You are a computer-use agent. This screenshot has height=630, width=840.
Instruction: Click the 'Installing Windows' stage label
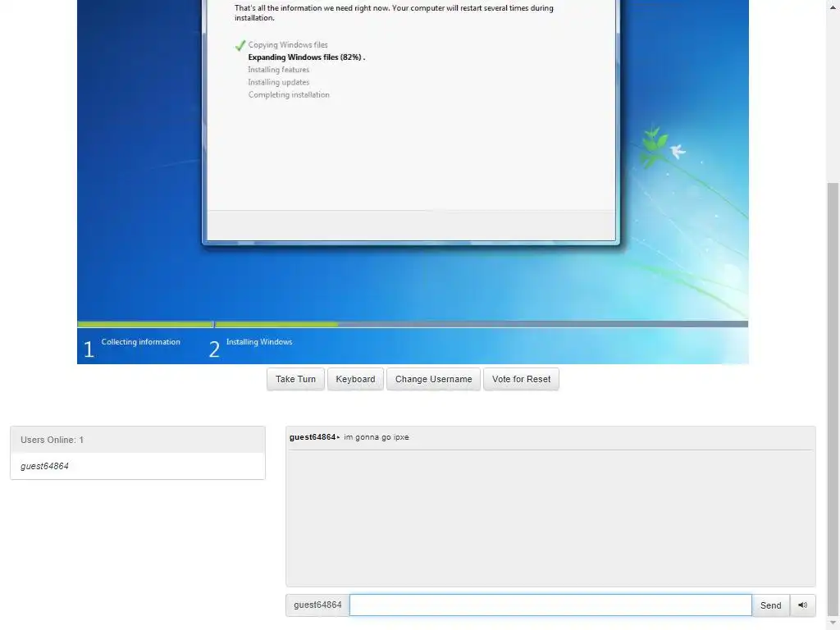point(259,342)
